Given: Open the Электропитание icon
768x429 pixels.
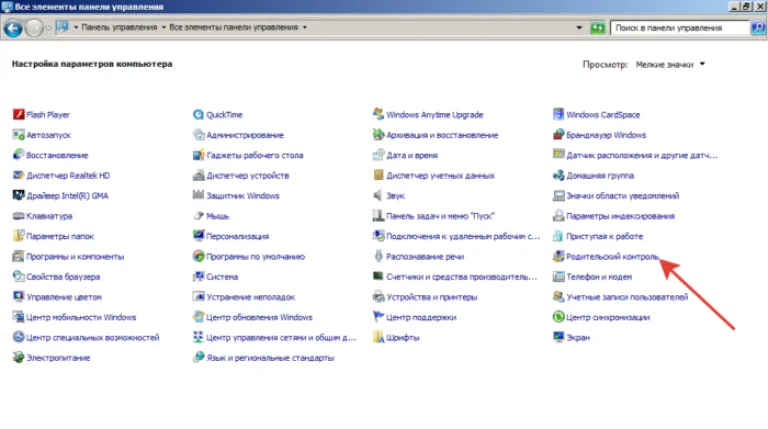Looking at the screenshot, I should tap(19, 358).
